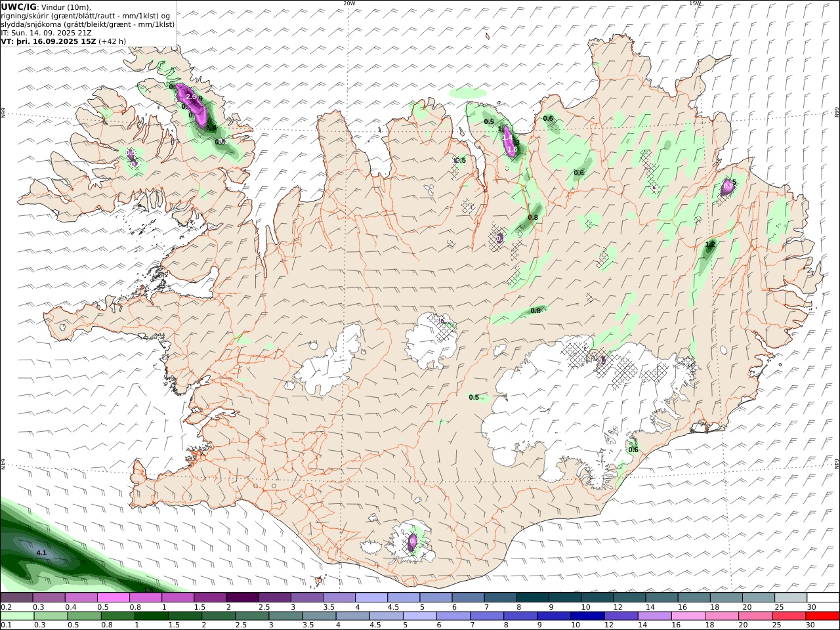
Task: Pick the 0.1 pale green rain swatch
Action: pos(17,616)
